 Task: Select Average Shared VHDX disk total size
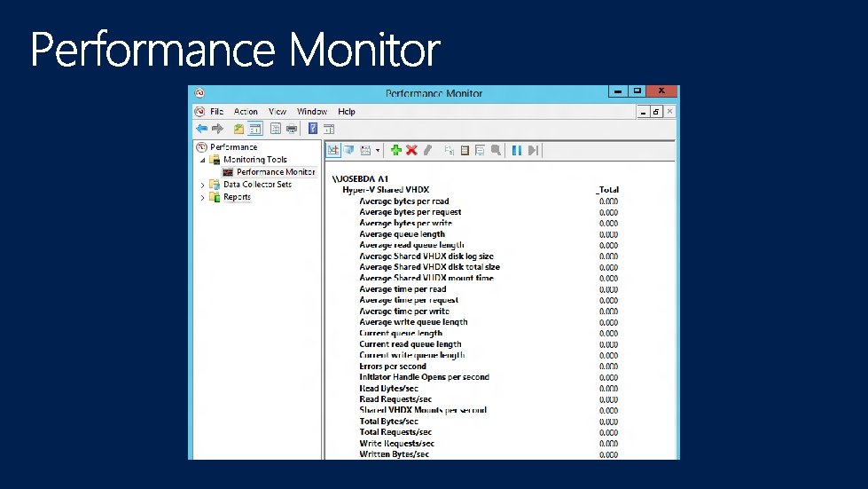pos(430,267)
